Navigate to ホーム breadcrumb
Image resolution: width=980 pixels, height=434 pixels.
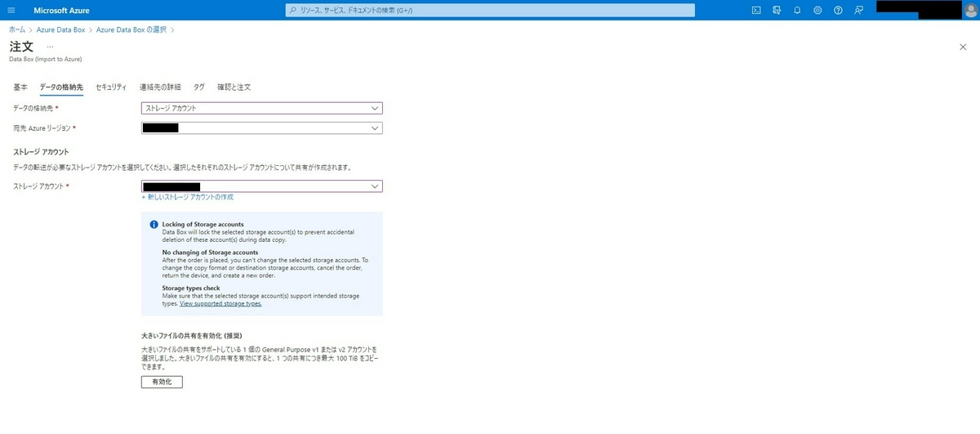pyautogui.click(x=17, y=29)
